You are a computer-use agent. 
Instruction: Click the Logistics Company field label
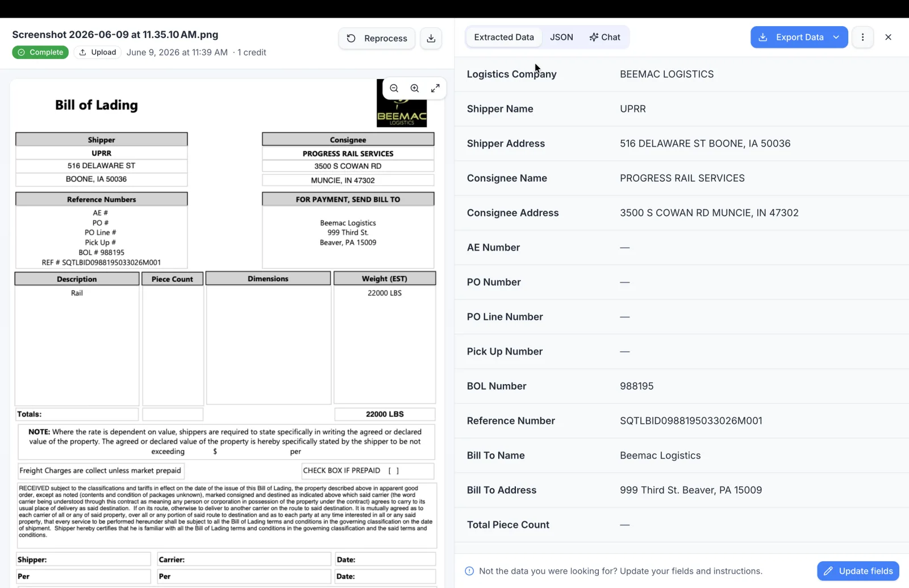click(511, 74)
